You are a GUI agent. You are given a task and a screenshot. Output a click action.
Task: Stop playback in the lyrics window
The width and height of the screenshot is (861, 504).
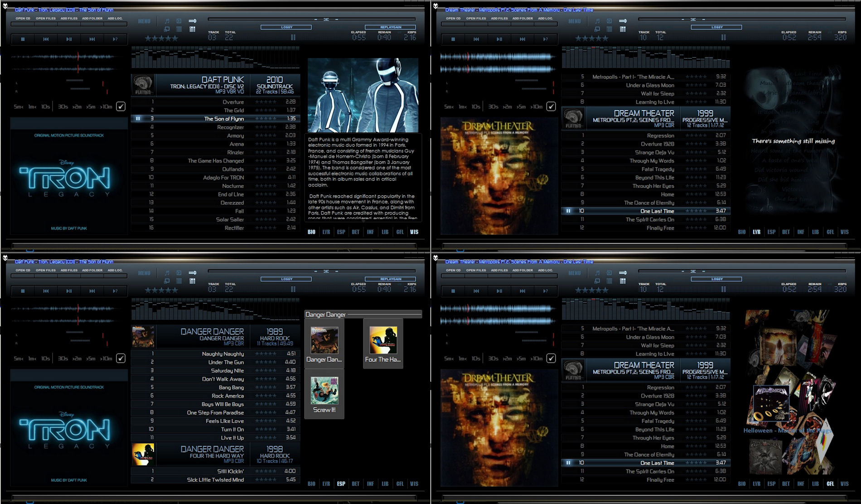[453, 39]
